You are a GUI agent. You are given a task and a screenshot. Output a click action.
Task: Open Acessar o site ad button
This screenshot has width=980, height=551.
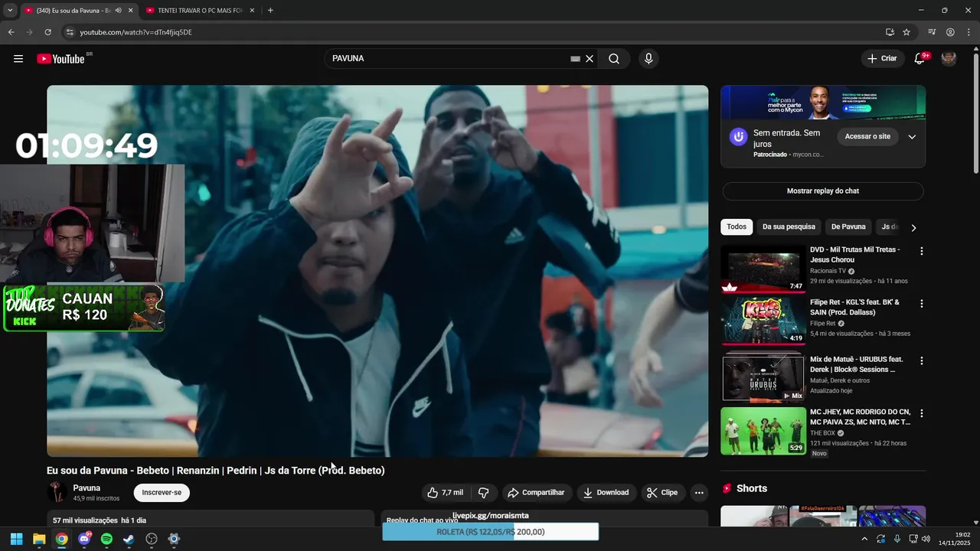(867, 136)
